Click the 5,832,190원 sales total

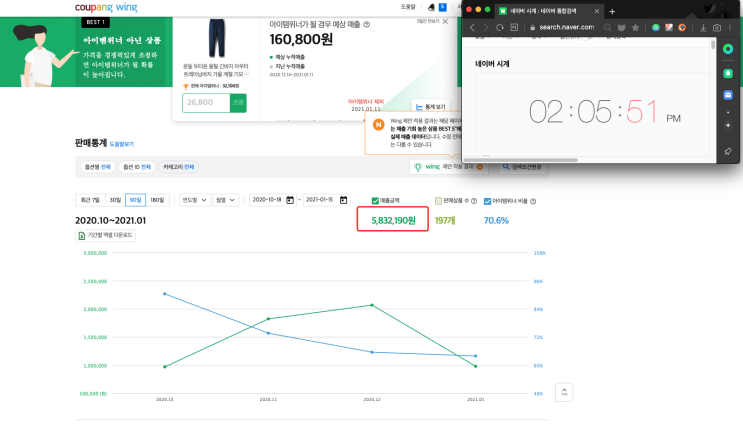pyautogui.click(x=393, y=220)
